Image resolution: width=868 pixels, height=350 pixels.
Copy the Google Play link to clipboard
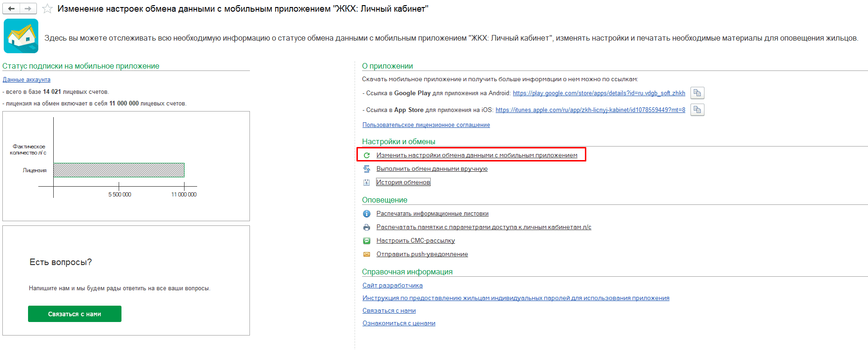697,93
